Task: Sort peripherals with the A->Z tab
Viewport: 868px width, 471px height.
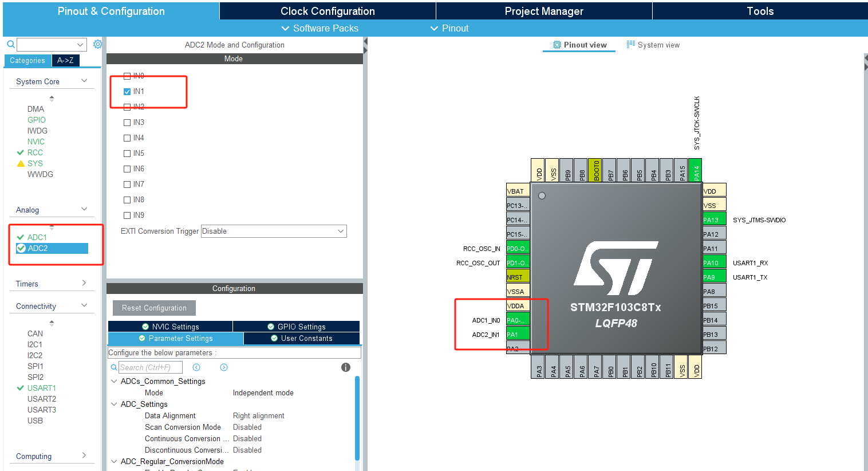Action: pyautogui.click(x=65, y=60)
